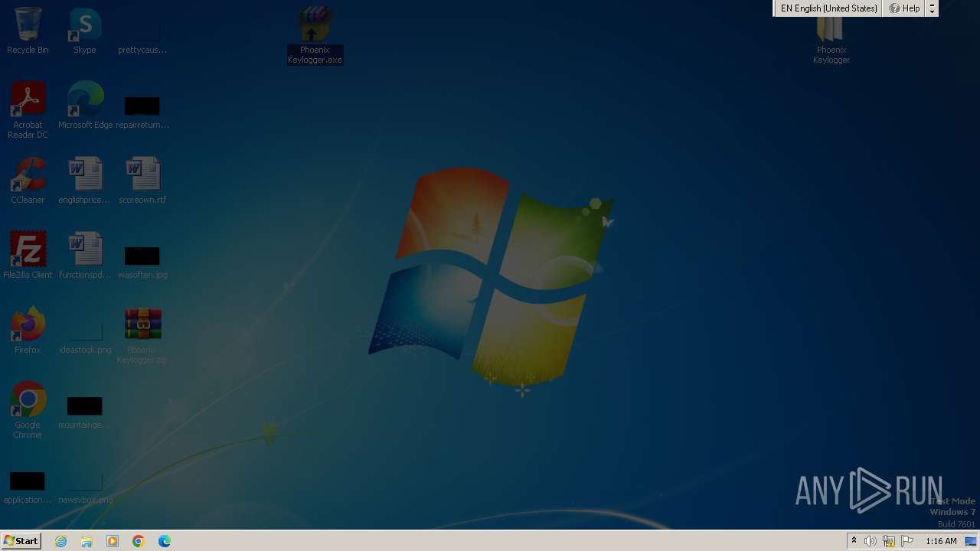Select the Microsoft Edge desktop shortcut
Screen dimensions: 980x551
click(x=85, y=106)
